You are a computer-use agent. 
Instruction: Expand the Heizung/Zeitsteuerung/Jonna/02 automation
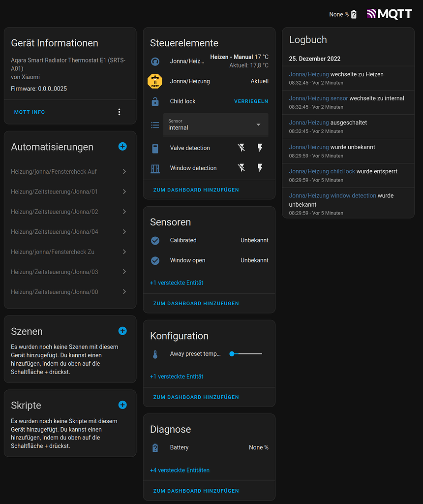69,212
